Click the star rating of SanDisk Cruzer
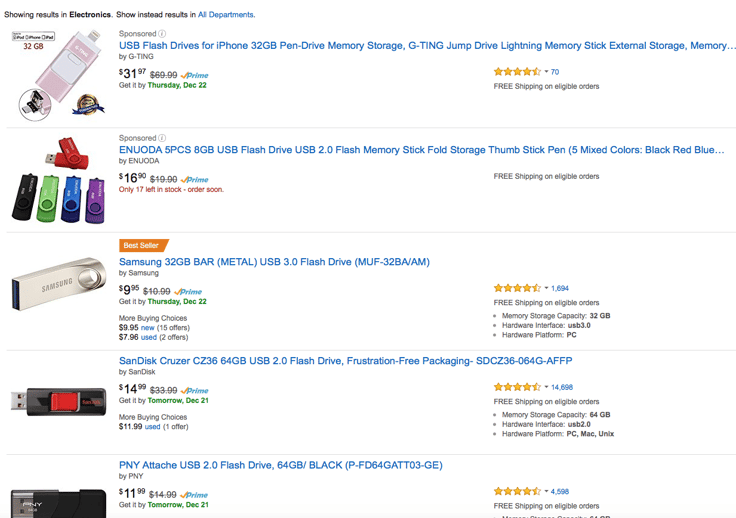Viewport: 736px width, 518px height. point(517,387)
